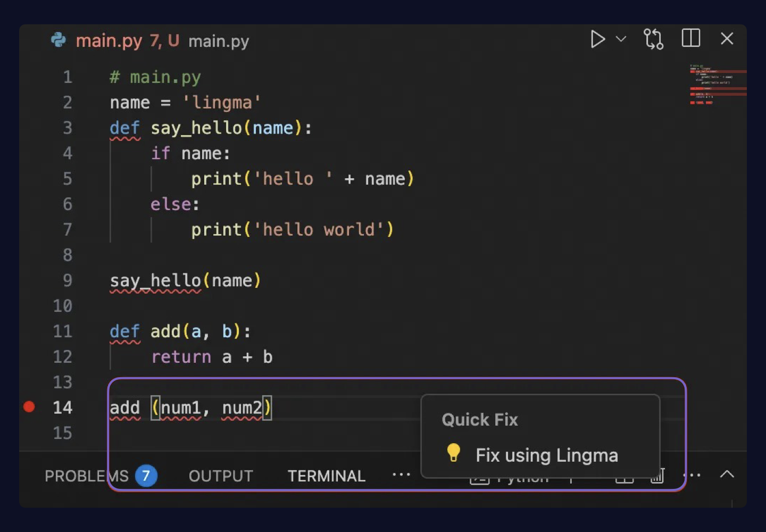Viewport: 766px width, 532px height.
Task: Click add in the function definition on line 11
Action: 165,331
